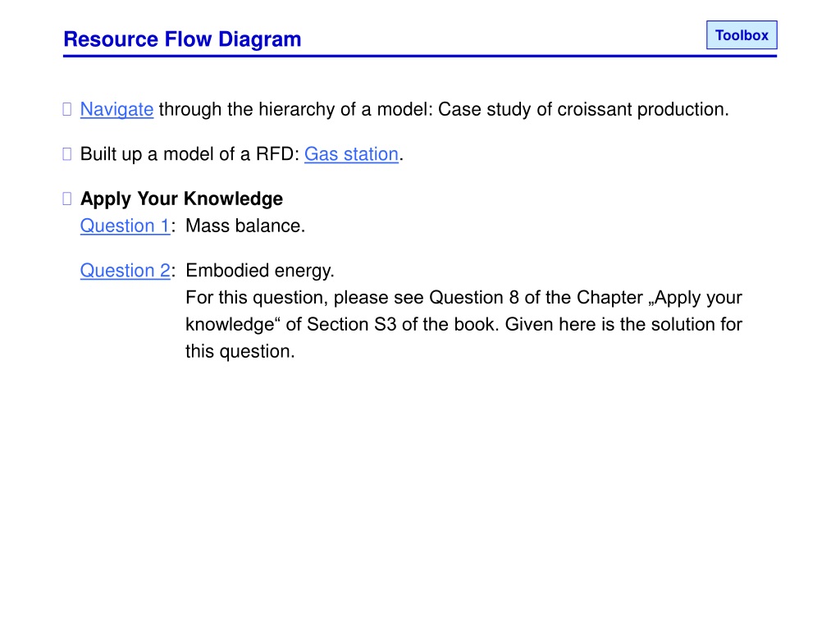Click the Mass balance text

click(x=245, y=226)
